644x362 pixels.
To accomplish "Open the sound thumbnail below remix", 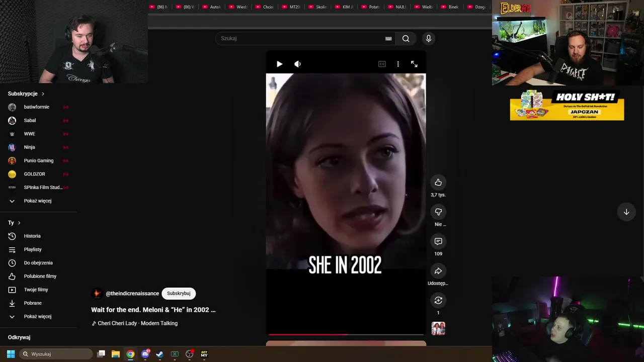I will (438, 328).
